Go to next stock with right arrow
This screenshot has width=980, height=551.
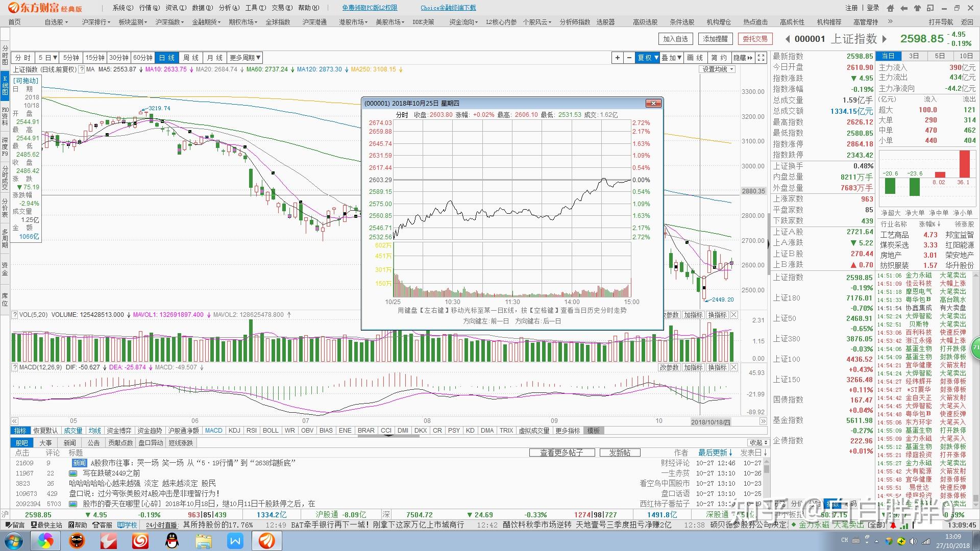(885, 39)
